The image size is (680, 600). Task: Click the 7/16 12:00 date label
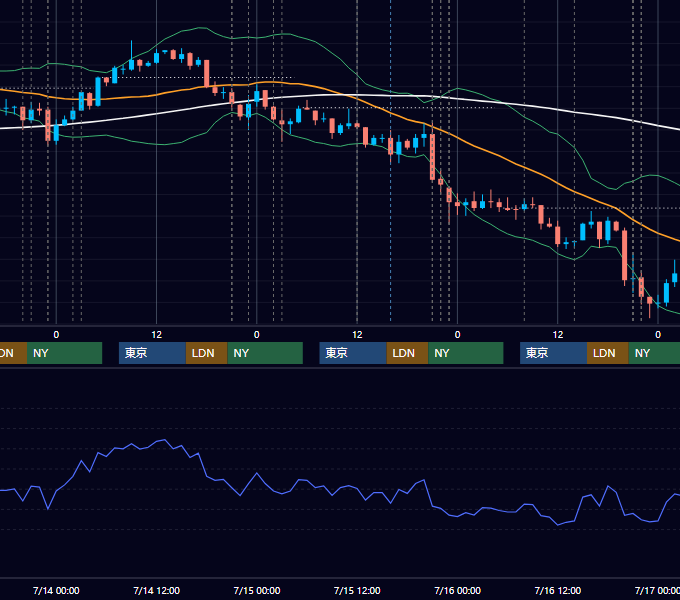click(558, 590)
